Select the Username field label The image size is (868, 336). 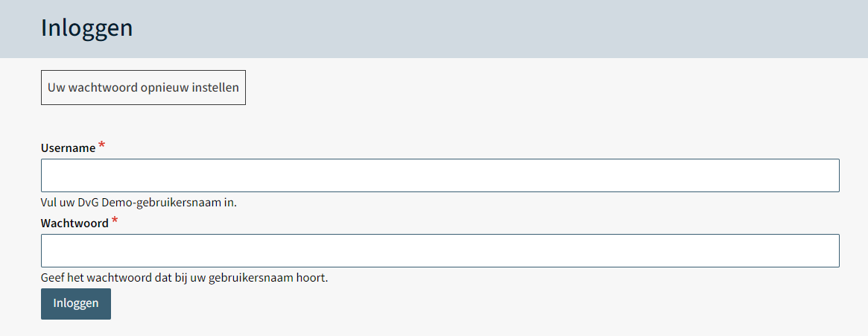[x=68, y=148]
